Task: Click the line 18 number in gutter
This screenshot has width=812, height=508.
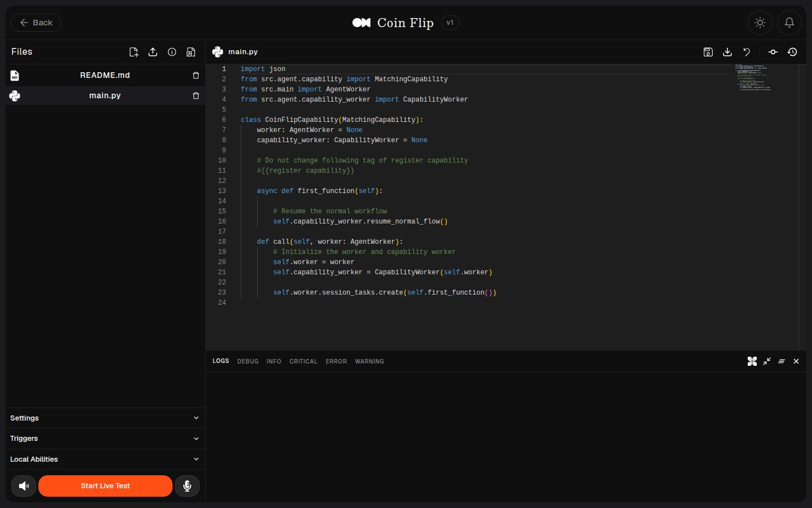Action: (222, 242)
